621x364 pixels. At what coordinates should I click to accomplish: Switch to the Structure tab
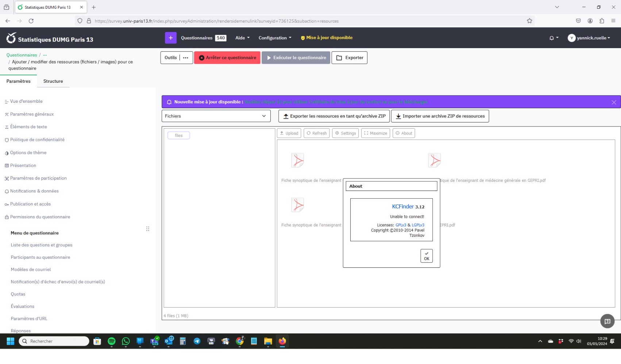(53, 81)
